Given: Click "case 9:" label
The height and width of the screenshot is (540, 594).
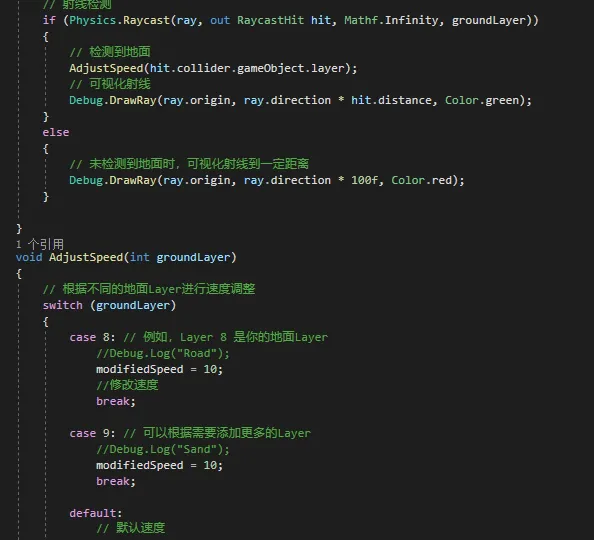Looking at the screenshot, I should [92, 433].
